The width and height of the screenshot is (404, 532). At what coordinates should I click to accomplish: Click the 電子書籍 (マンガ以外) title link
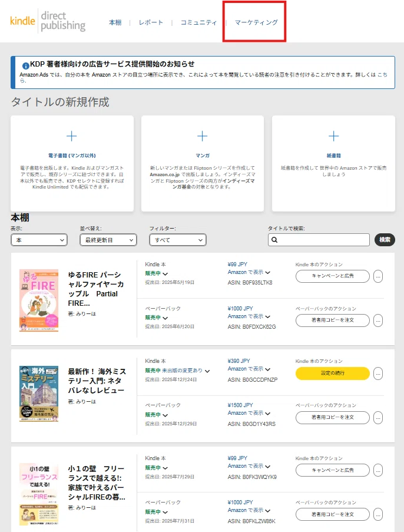[72, 156]
